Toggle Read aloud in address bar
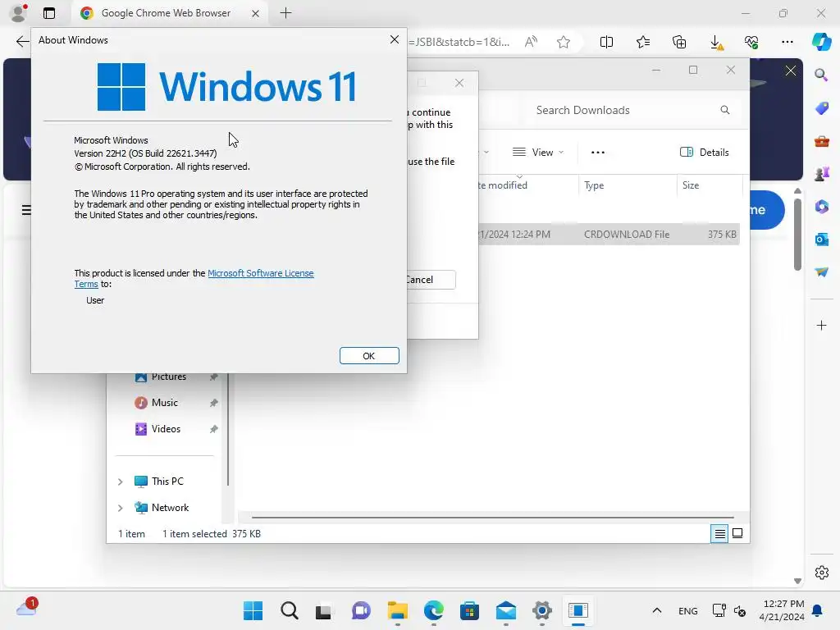Viewport: 840px width, 630px height. point(531,42)
